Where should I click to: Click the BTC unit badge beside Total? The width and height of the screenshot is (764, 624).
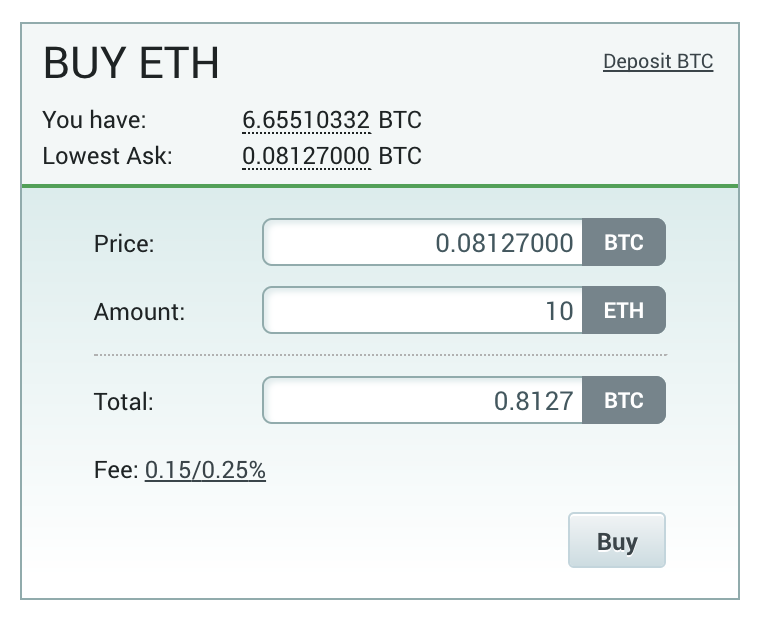pos(624,401)
